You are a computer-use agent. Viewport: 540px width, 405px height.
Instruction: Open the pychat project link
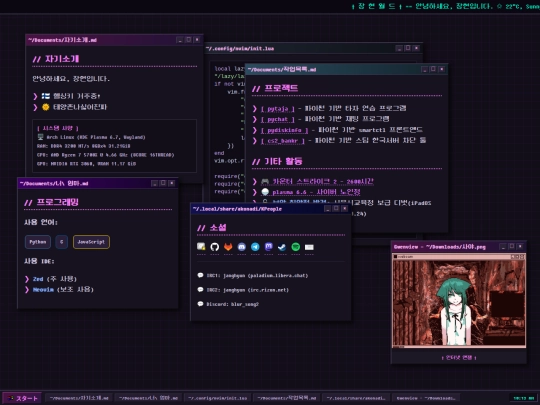(278, 120)
